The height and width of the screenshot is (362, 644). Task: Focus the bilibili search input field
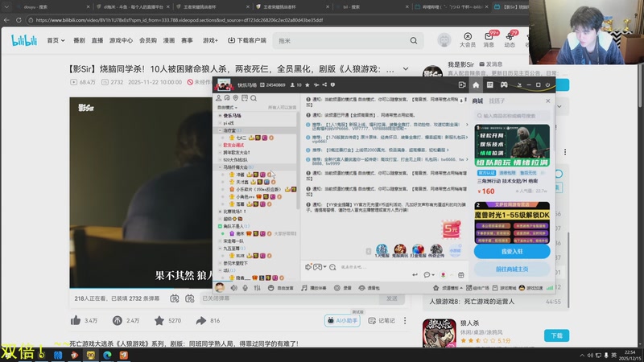click(341, 41)
